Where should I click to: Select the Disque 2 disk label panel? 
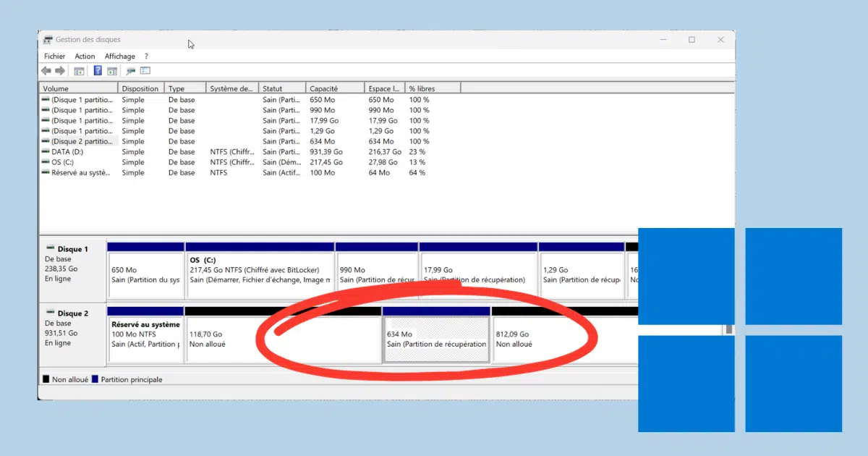[72, 334]
